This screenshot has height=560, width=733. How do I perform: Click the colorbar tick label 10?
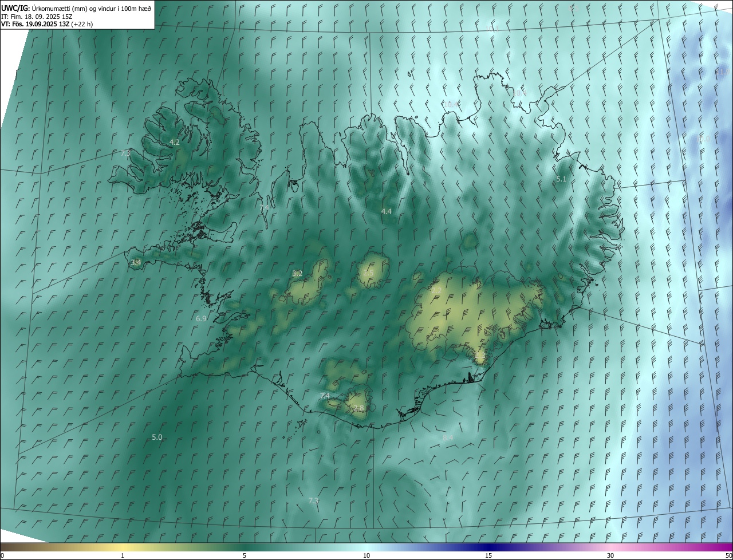[366, 555]
